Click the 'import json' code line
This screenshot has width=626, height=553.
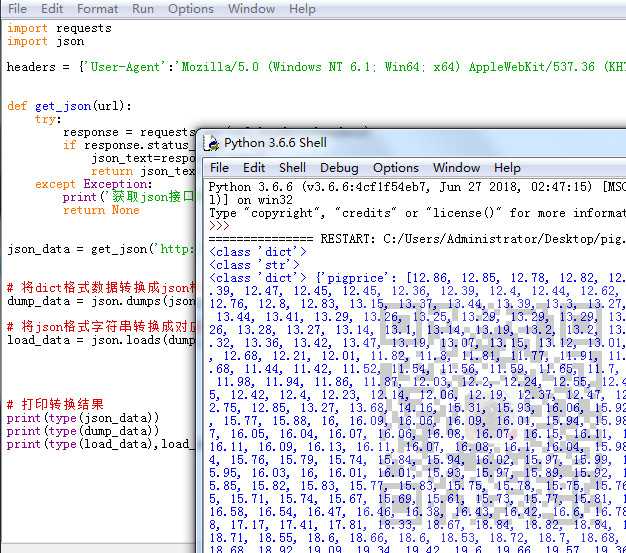pos(46,41)
